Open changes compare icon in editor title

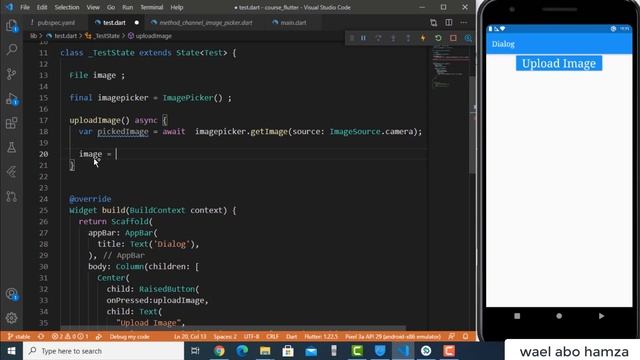(x=433, y=23)
